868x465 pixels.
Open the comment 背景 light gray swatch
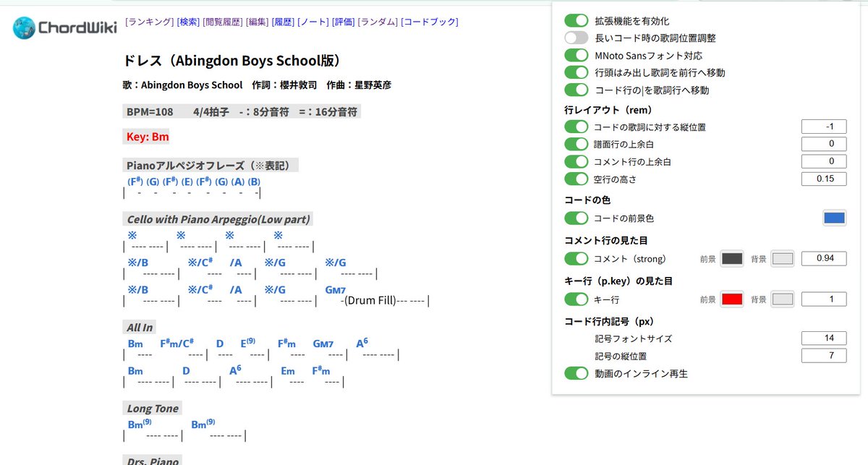coord(783,258)
